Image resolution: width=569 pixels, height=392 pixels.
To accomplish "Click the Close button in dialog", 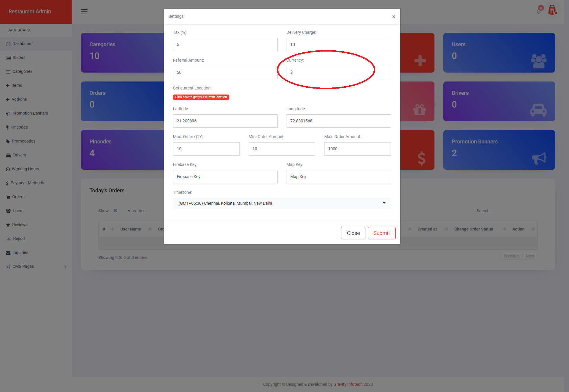I will 353,233.
